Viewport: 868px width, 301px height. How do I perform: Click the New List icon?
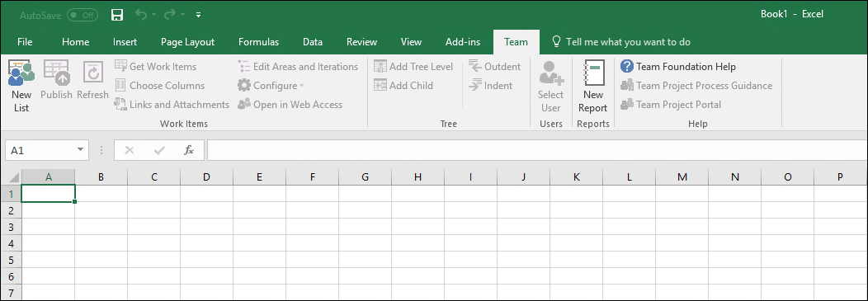point(21,73)
